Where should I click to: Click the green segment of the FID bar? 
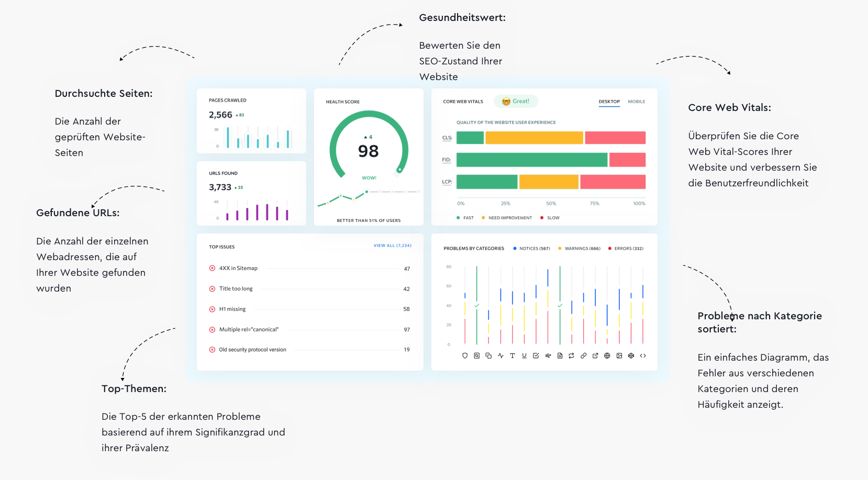[531, 160]
